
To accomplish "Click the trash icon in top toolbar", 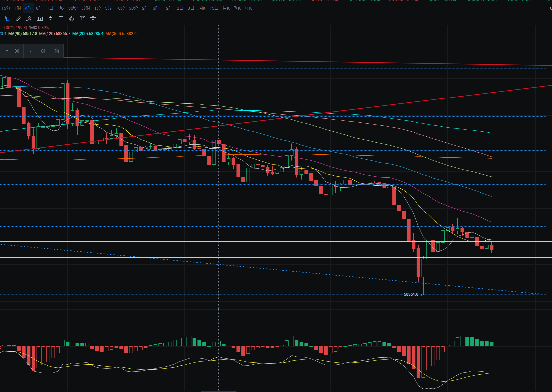I will click(93, 19).
